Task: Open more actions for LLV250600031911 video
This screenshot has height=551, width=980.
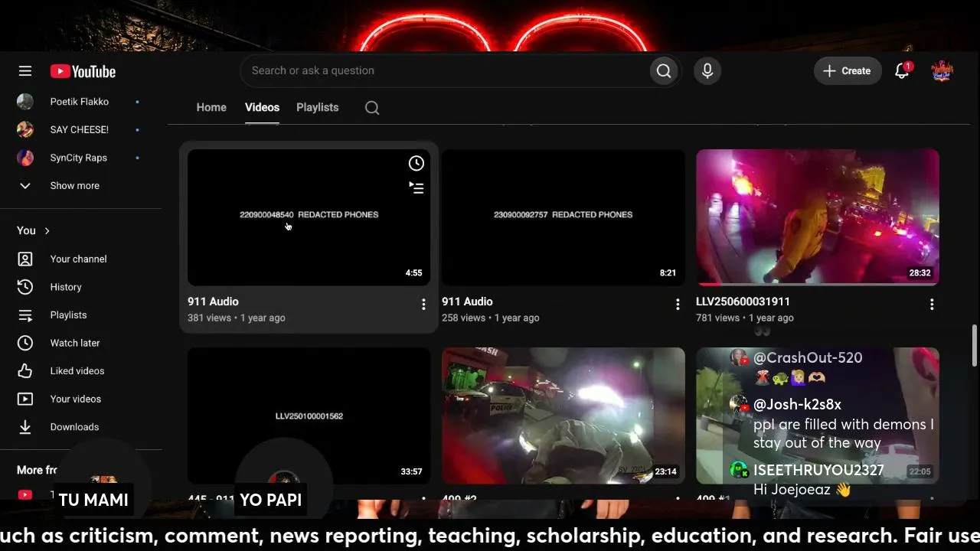Action: click(932, 305)
